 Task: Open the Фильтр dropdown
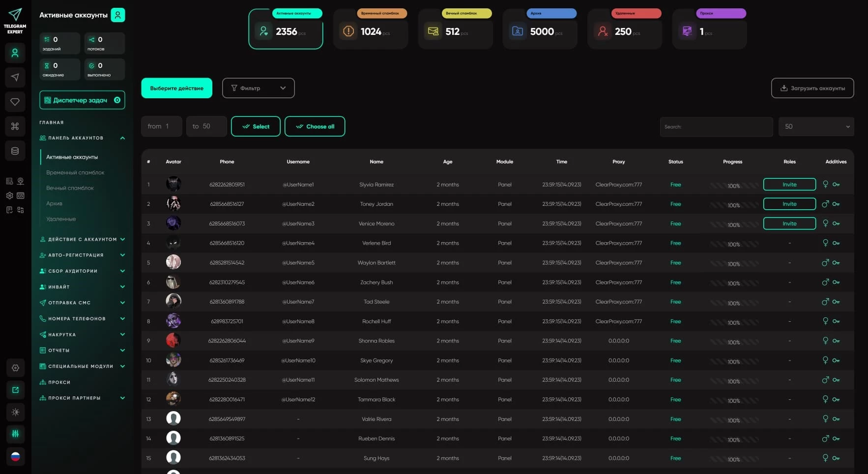point(258,88)
